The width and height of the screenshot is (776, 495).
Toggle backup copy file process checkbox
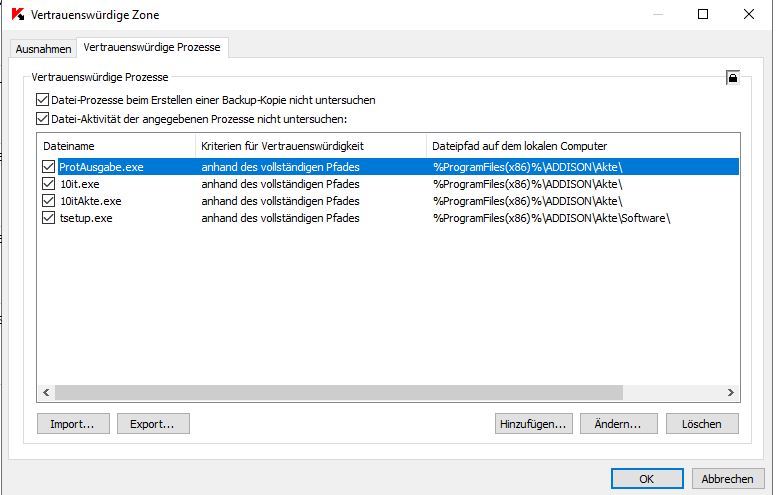(x=43, y=100)
